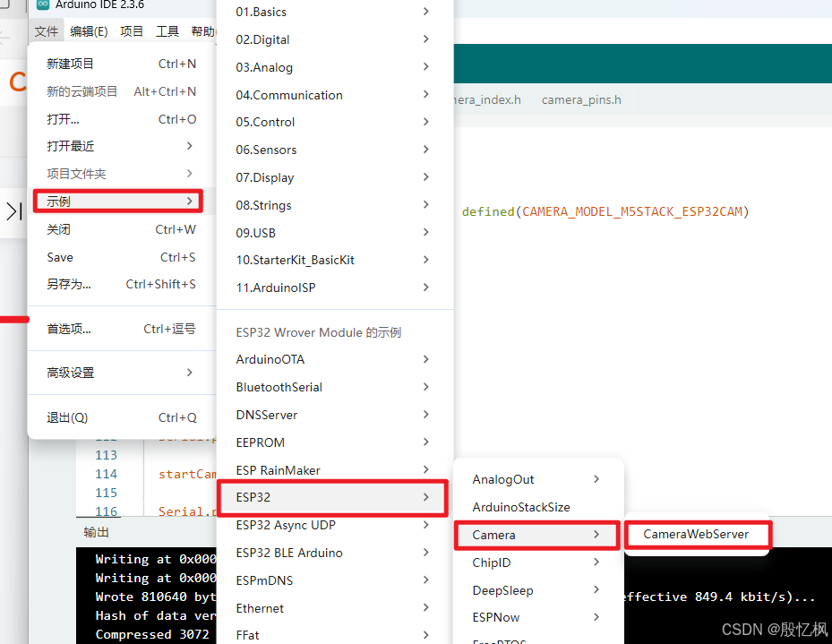Image resolution: width=832 pixels, height=644 pixels.
Task: Select ArduinoStackSize example
Action: (538, 507)
